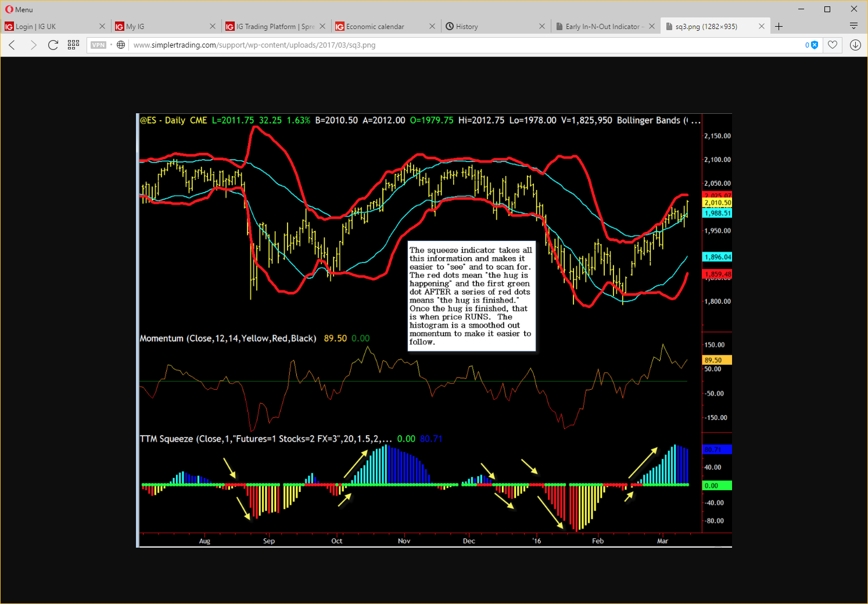868x604 pixels.
Task: Minimize the Opera browser window
Action: click(x=801, y=9)
